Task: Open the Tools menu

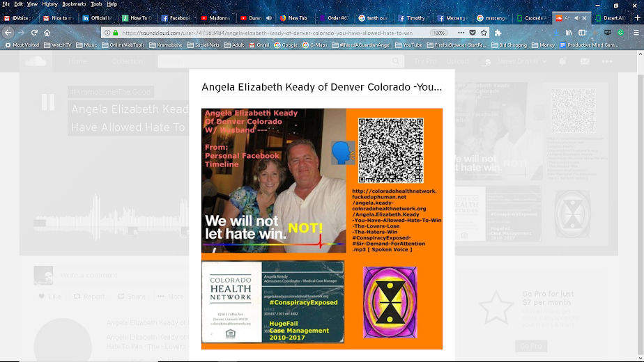Action: coord(96,4)
